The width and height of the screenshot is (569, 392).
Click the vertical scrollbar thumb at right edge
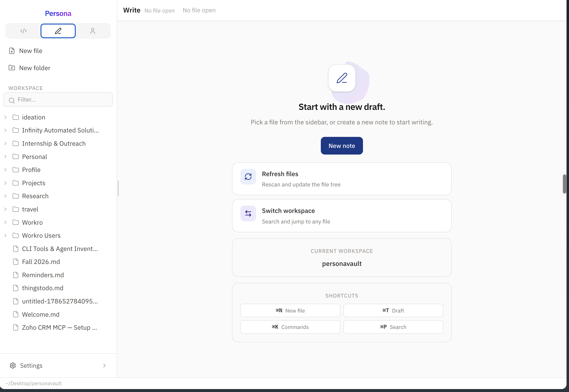pyautogui.click(x=564, y=184)
